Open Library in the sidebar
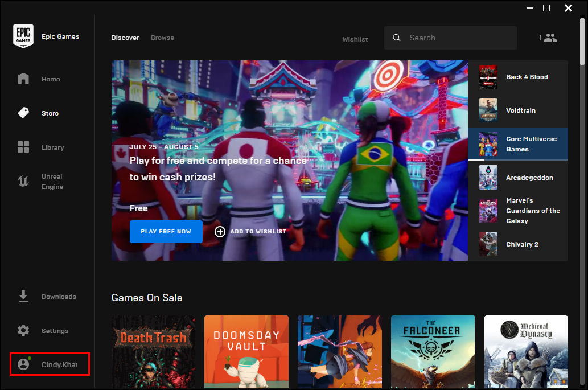The width and height of the screenshot is (588, 390). pyautogui.click(x=52, y=147)
